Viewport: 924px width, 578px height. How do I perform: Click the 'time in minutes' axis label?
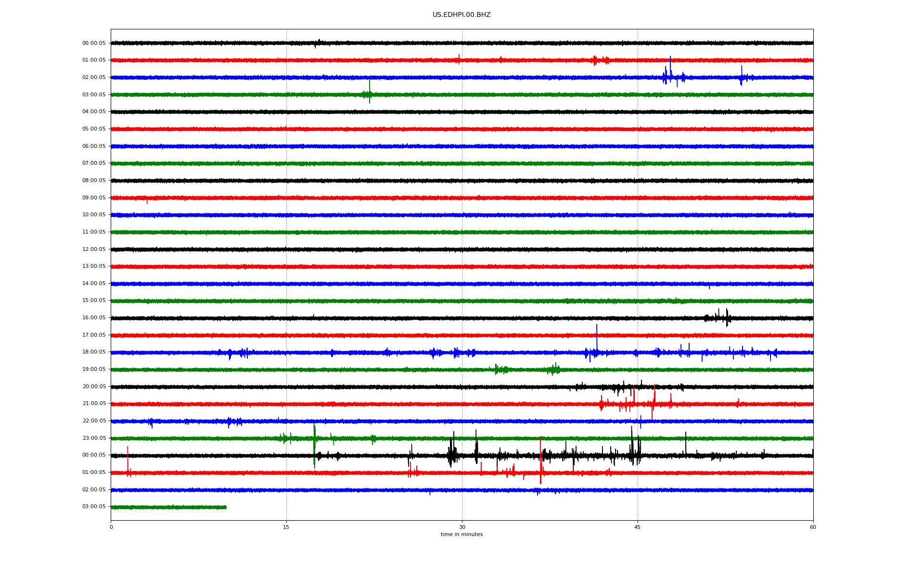[x=462, y=535]
